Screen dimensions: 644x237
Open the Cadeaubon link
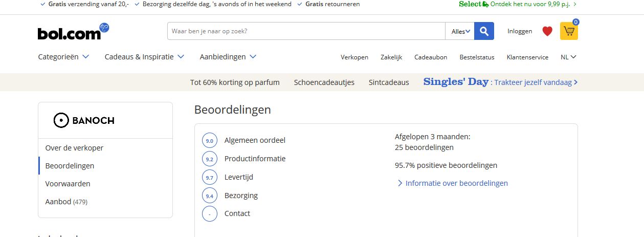point(431,57)
